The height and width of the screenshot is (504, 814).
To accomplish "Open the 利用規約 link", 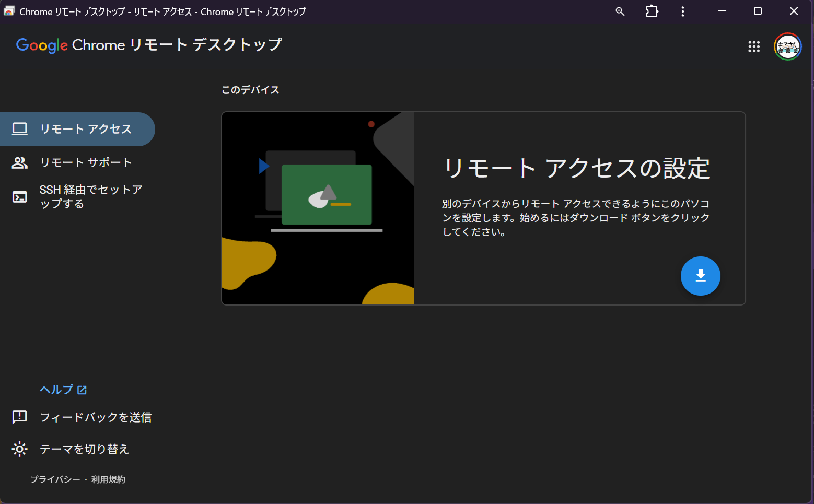I will point(108,479).
